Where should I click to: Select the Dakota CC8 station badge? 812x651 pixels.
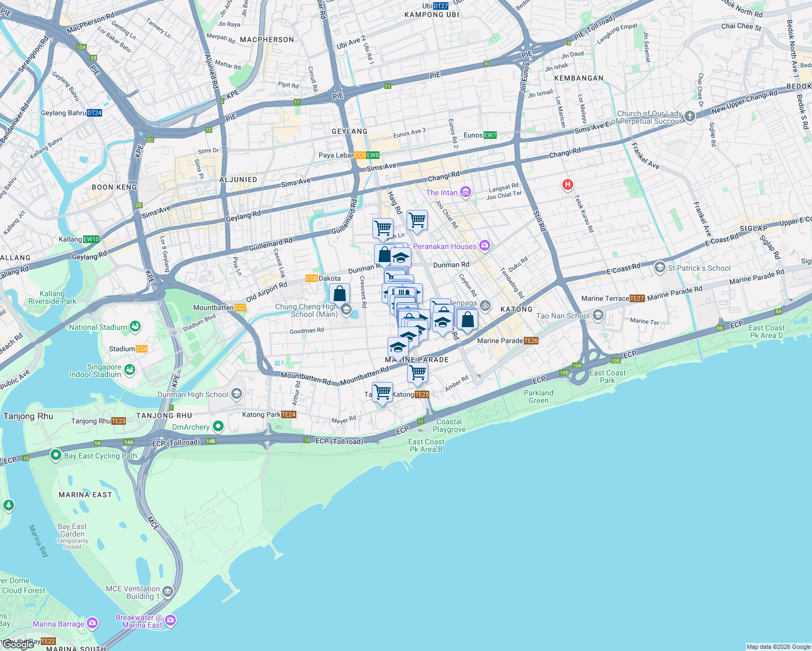(312, 278)
